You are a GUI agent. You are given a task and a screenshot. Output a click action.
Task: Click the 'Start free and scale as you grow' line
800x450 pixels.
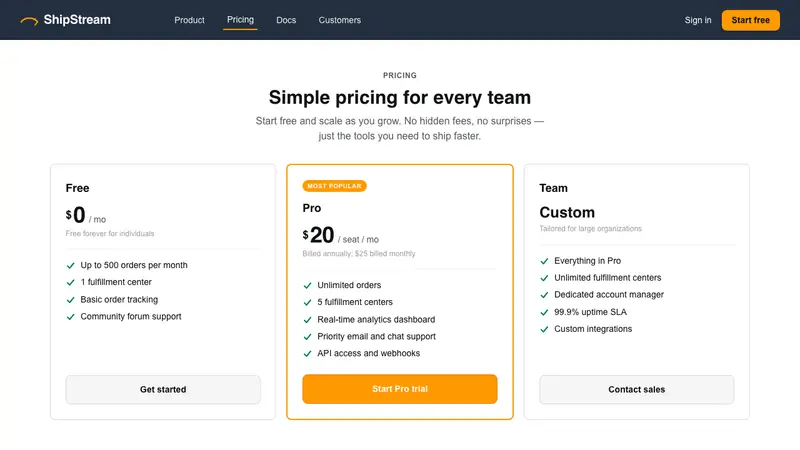pyautogui.click(x=400, y=121)
